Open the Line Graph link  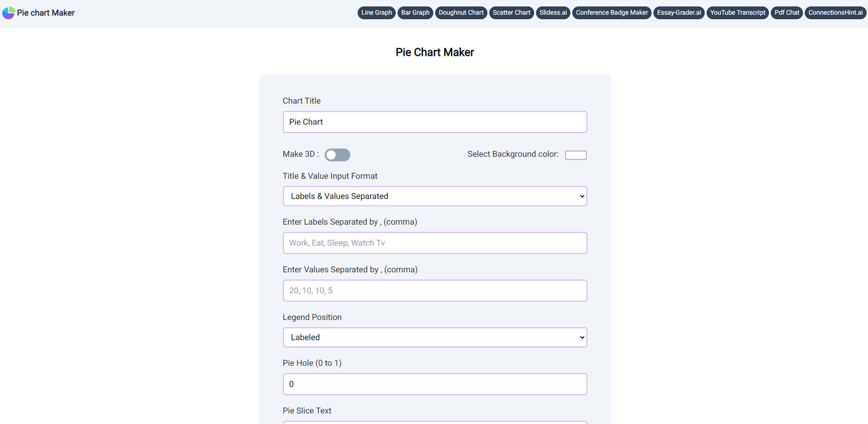376,13
